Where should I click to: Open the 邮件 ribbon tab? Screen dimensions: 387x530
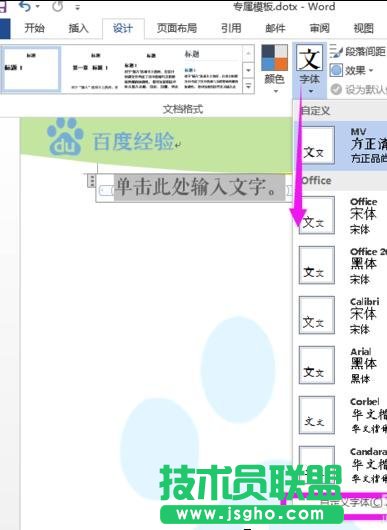coord(275,28)
